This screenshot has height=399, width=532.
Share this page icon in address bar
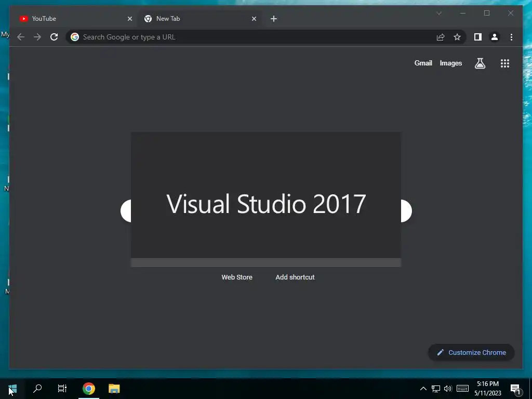(441, 37)
